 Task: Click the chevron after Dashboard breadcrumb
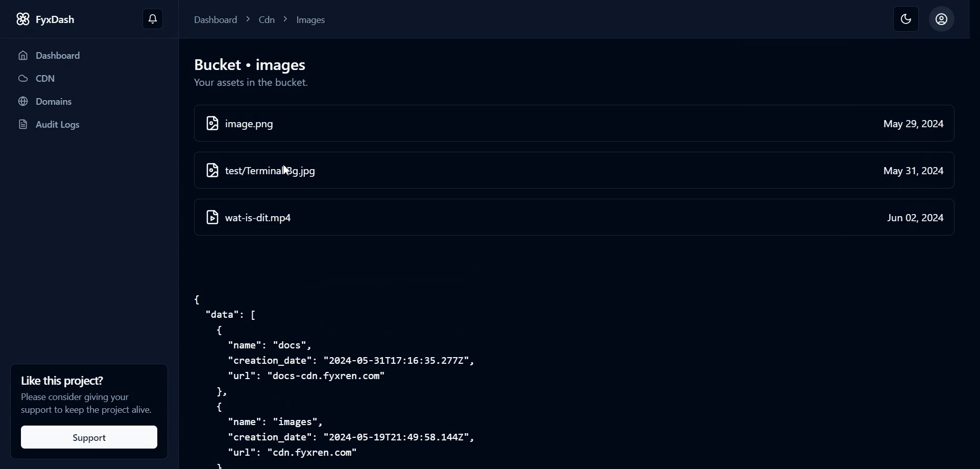click(x=248, y=19)
